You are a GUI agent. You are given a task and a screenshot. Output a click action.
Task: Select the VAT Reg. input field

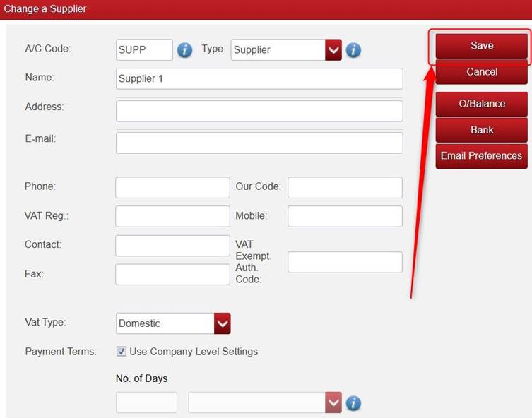[172, 216]
